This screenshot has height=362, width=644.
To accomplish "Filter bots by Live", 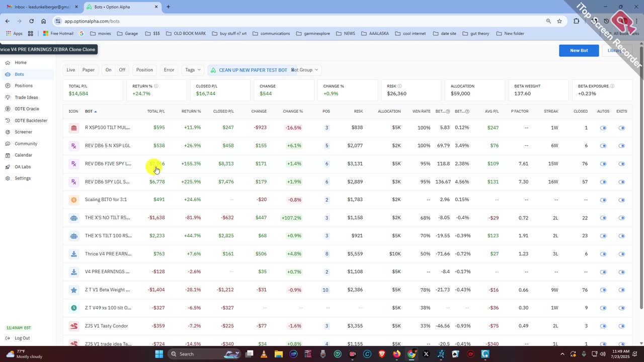I will pos(71,70).
